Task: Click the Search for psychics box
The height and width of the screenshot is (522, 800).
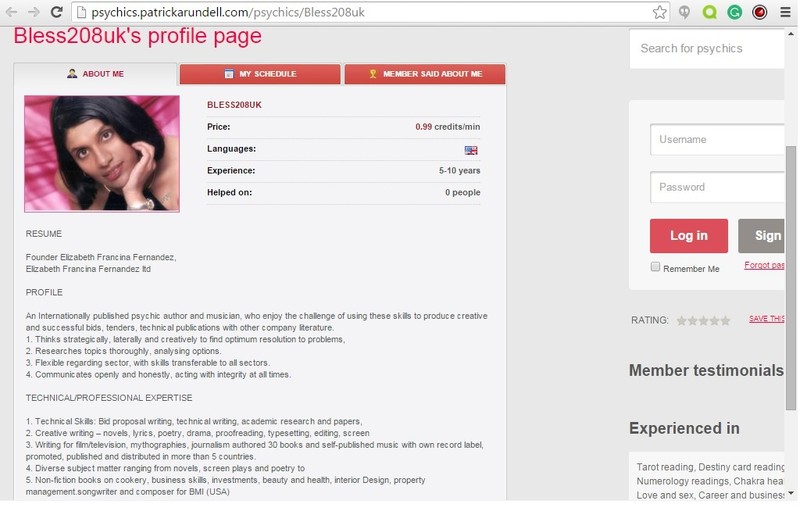Action: [x=707, y=48]
